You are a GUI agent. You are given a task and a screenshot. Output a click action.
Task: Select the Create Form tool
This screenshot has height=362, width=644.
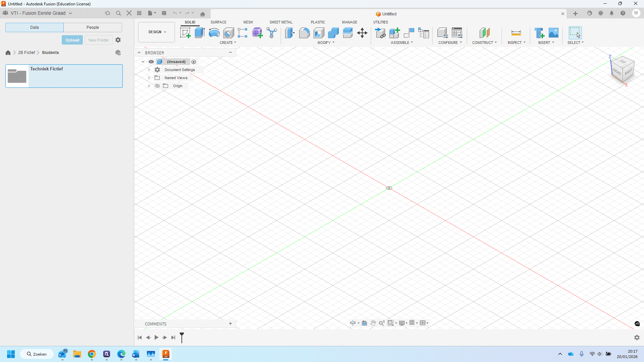coord(257,33)
